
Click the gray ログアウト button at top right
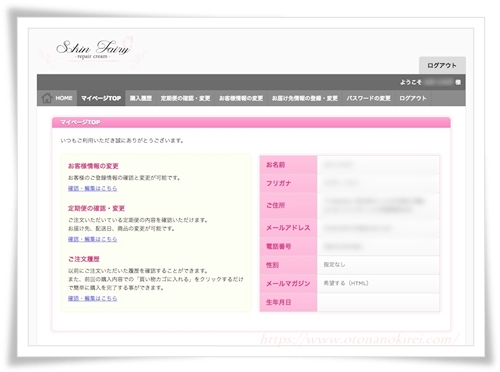point(442,65)
